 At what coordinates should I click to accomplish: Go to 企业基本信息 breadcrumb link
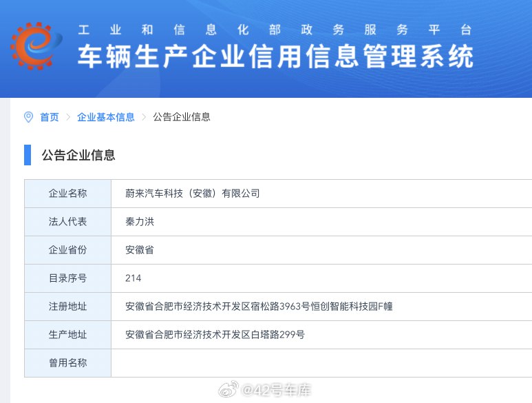pos(106,117)
